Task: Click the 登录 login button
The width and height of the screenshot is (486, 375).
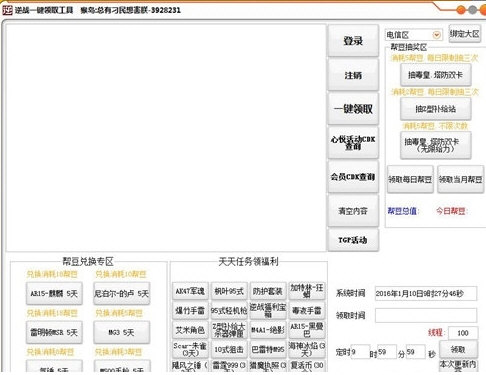Action: coord(353,41)
